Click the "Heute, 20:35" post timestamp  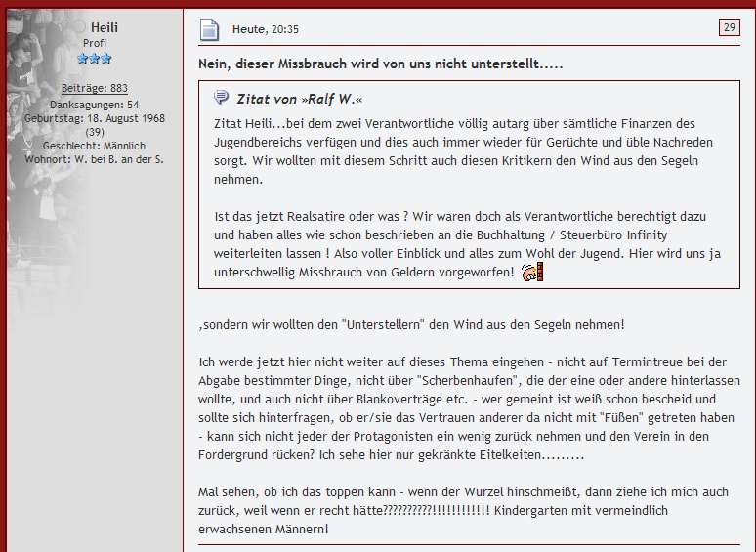(x=266, y=29)
